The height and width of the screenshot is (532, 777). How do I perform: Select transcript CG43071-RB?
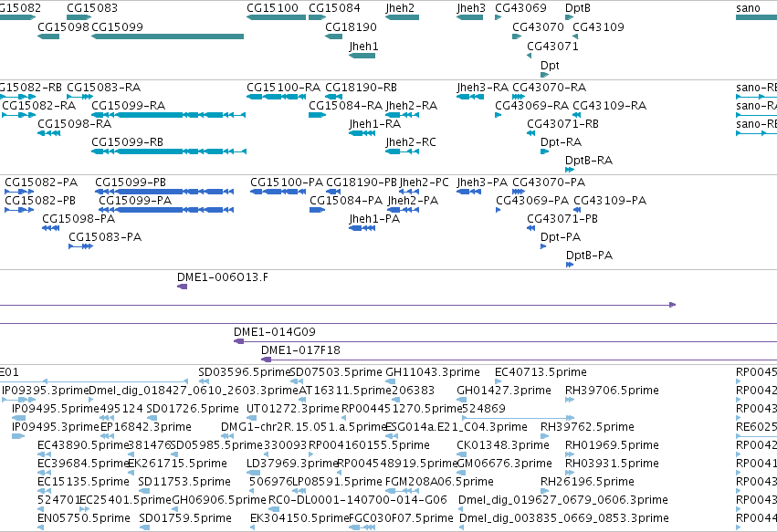(530, 133)
